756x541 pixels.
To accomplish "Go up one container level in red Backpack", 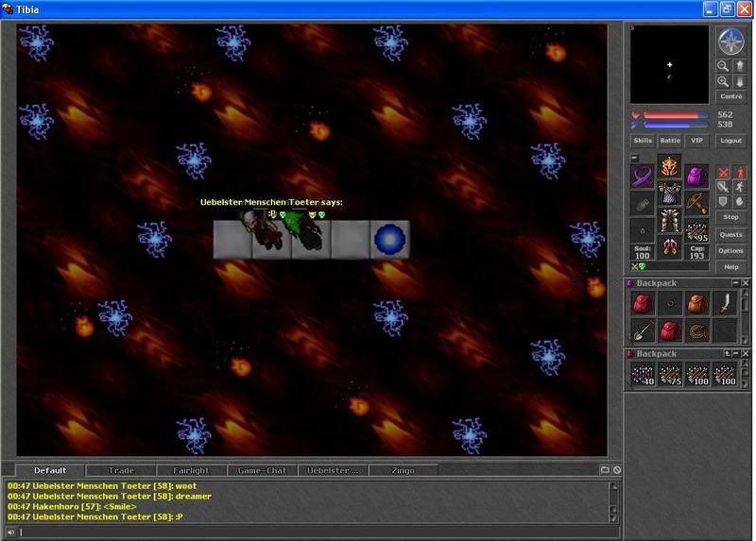I will click(727, 354).
